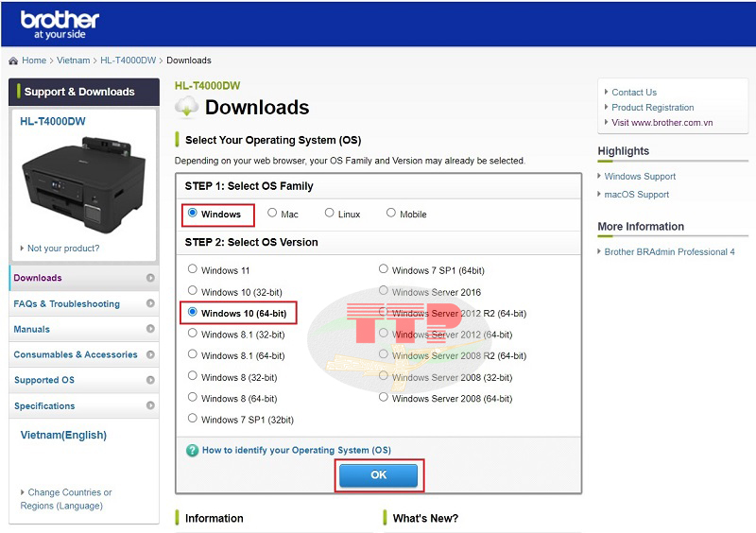Click the HL-T4000DW sidebar product title
The image size is (756, 533).
(53, 122)
